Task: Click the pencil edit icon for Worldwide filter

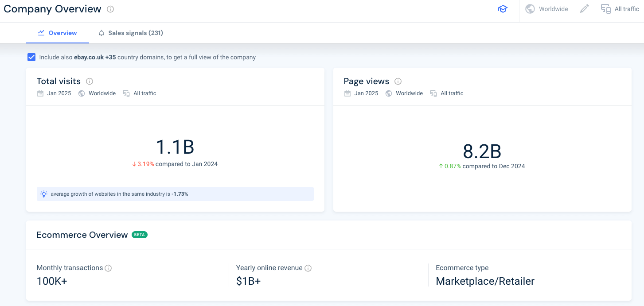Action: tap(584, 8)
